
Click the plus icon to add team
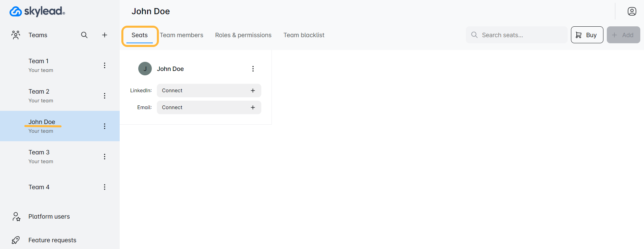point(105,35)
